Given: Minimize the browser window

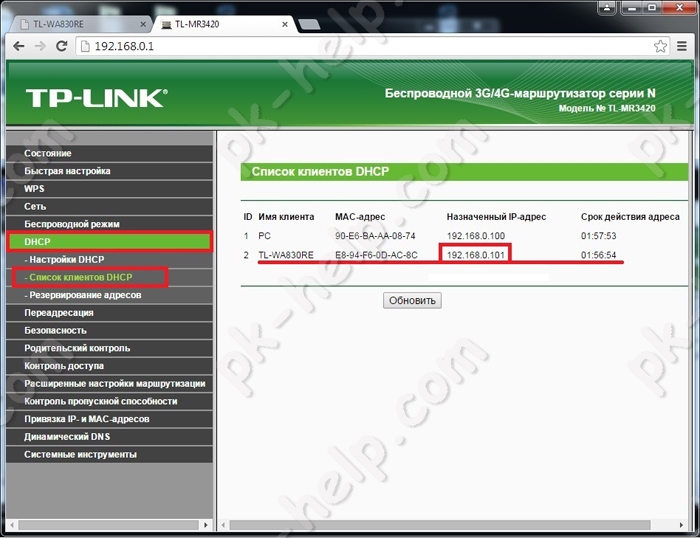Looking at the screenshot, I should [x=631, y=8].
